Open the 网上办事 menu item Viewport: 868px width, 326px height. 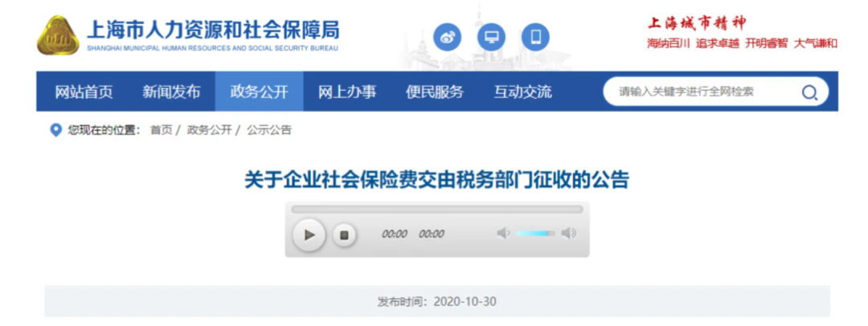[x=347, y=92]
